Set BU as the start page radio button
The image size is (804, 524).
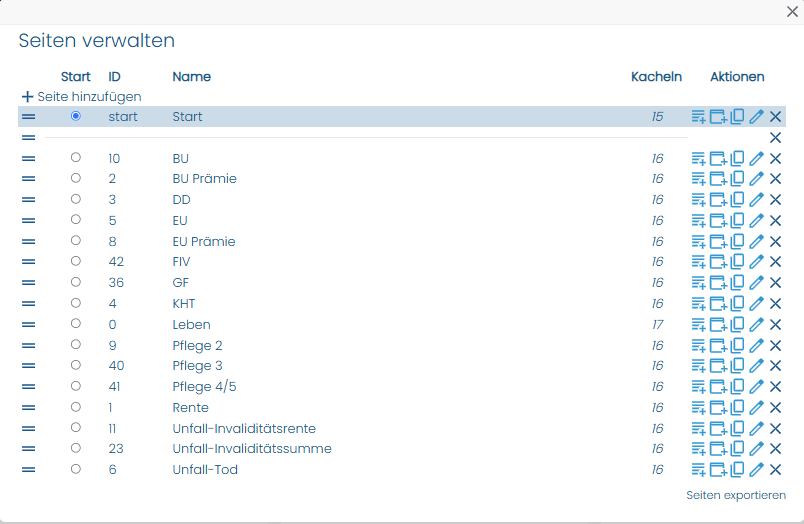76,157
